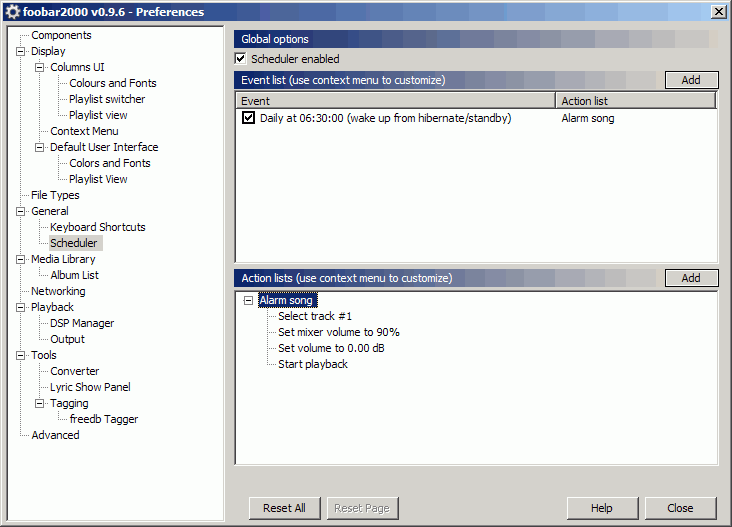Open the DSP Manager page
732x527 pixels.
click(82, 323)
